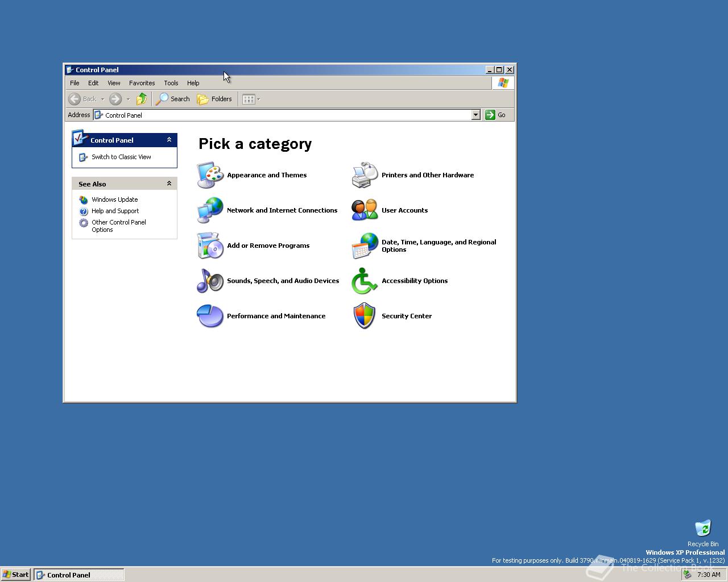Click the Go button

tap(496, 115)
